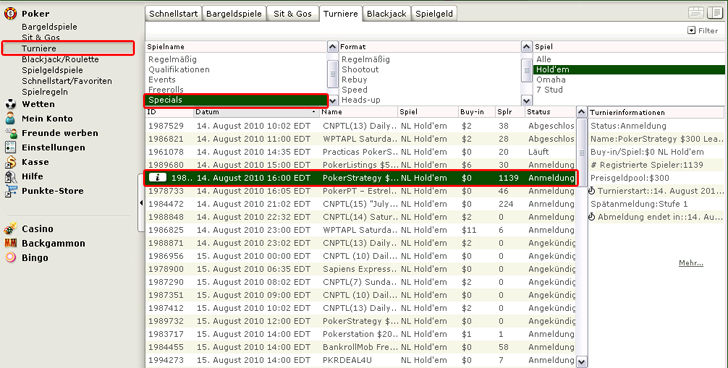The width and height of the screenshot is (728, 368).
Task: Select Shootout format
Action: coord(429,70)
